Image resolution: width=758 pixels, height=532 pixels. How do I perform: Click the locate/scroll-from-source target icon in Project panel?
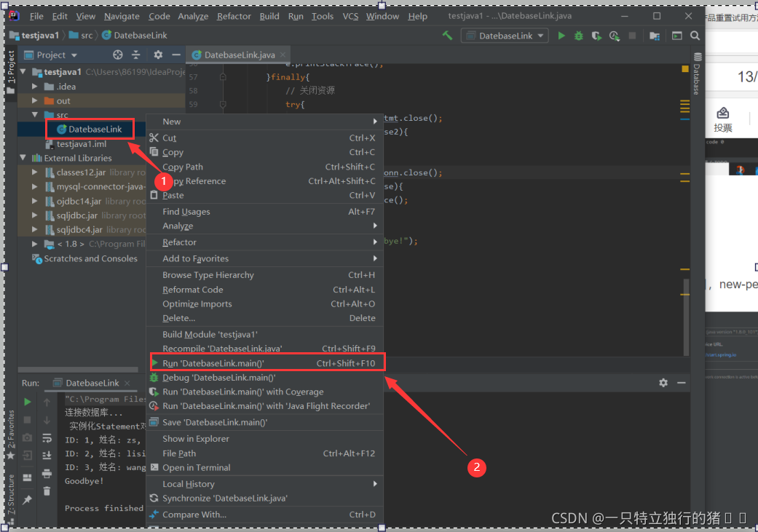coord(117,55)
